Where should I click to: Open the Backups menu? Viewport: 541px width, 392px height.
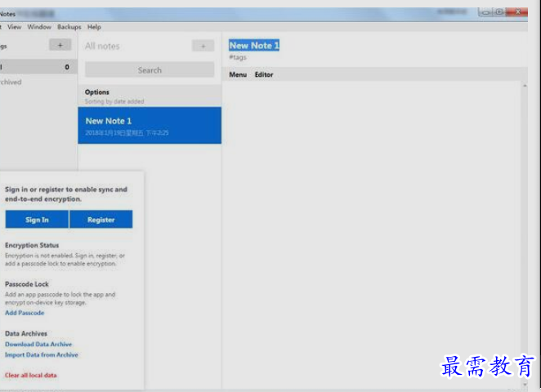69,27
